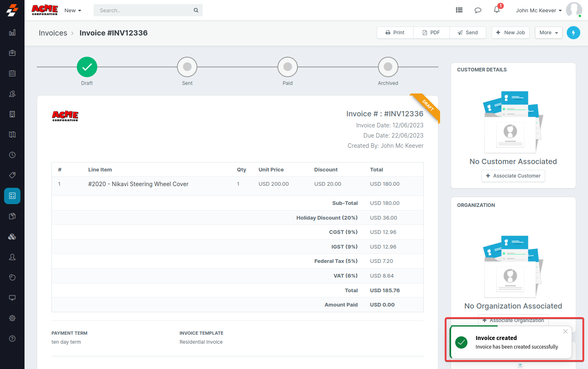
Task: Open the calendar icon in sidebar
Action: tap(12, 73)
